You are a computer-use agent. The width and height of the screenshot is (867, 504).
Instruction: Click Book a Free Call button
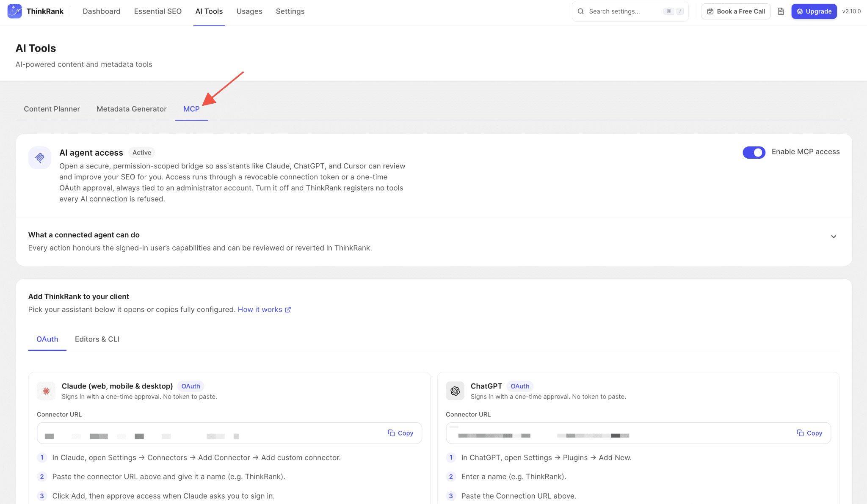[x=736, y=11]
